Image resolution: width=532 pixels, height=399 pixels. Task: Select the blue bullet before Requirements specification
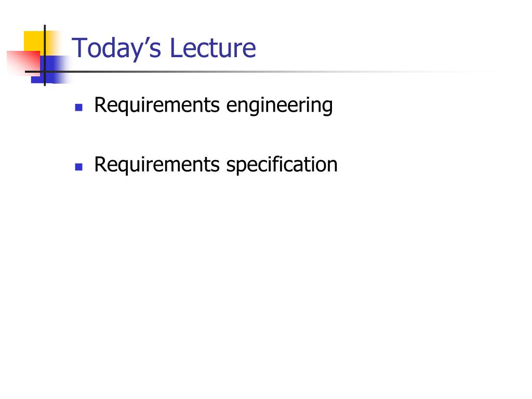coord(79,167)
